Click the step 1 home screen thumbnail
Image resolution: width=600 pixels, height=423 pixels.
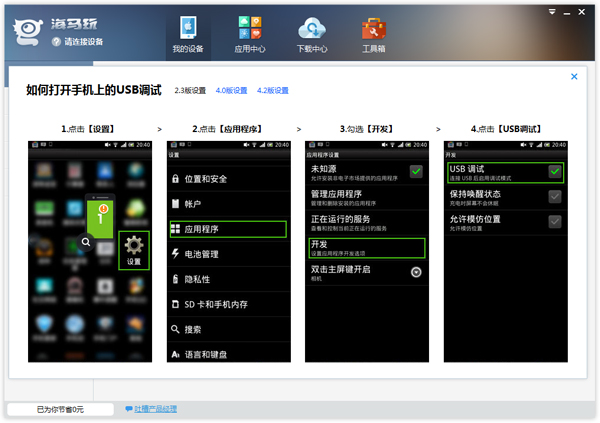pyautogui.click(x=90, y=252)
